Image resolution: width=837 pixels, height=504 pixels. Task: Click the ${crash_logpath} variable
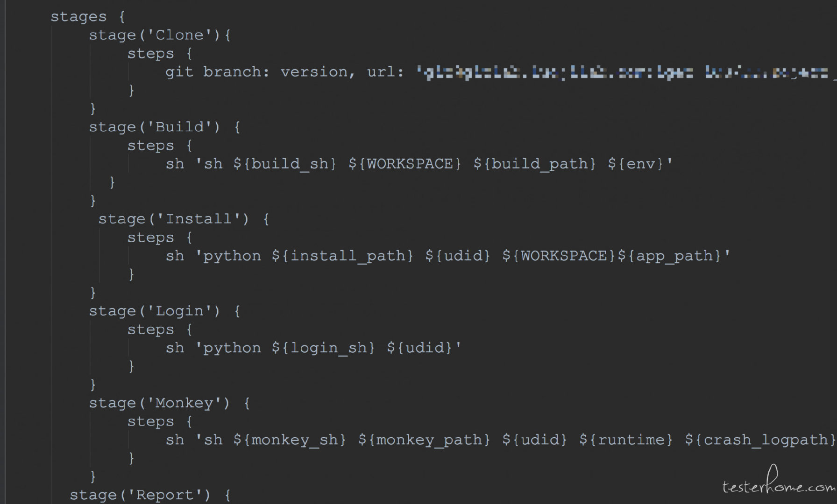[760, 440]
